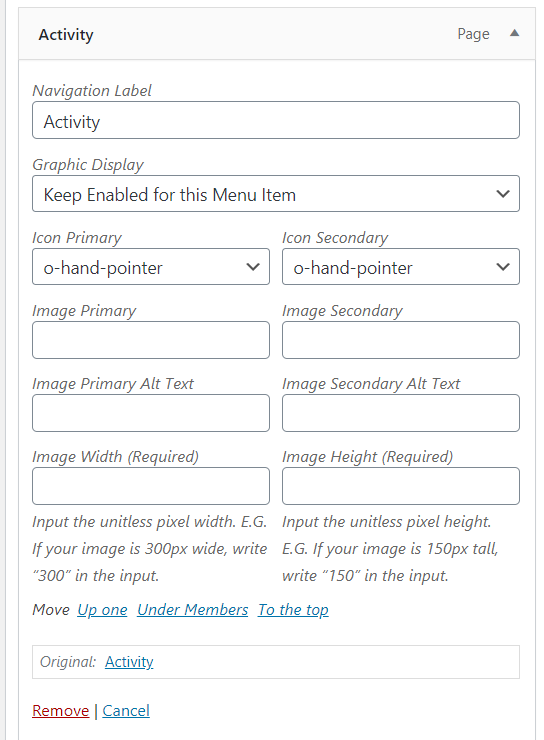Click the To the top link
This screenshot has height=740, width=544.
tap(293, 610)
